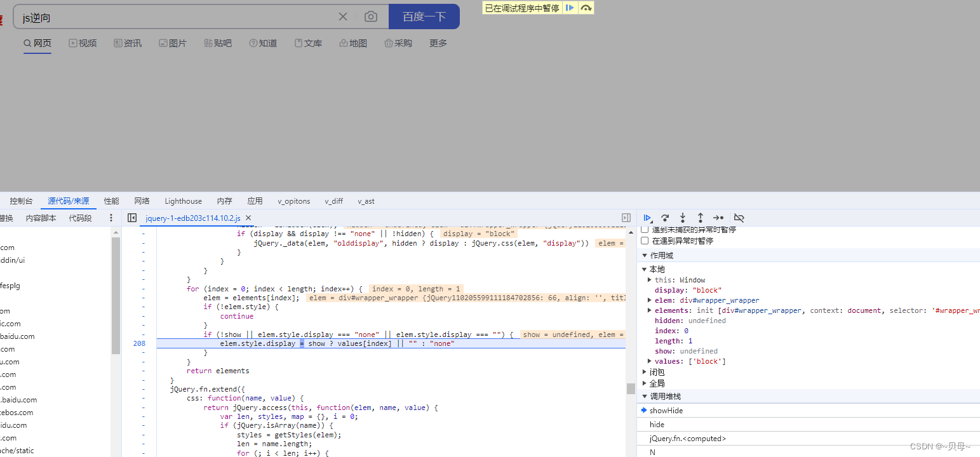Open the 更多 more categories link

tap(438, 43)
